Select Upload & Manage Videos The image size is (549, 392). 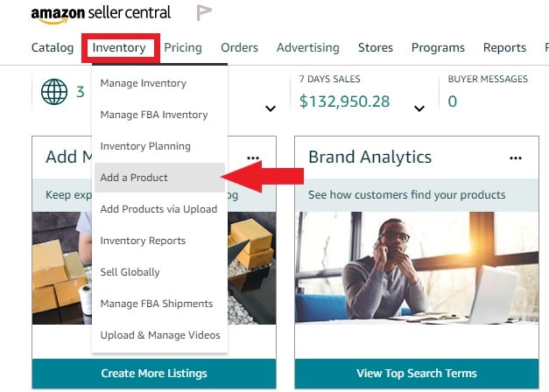(x=159, y=335)
